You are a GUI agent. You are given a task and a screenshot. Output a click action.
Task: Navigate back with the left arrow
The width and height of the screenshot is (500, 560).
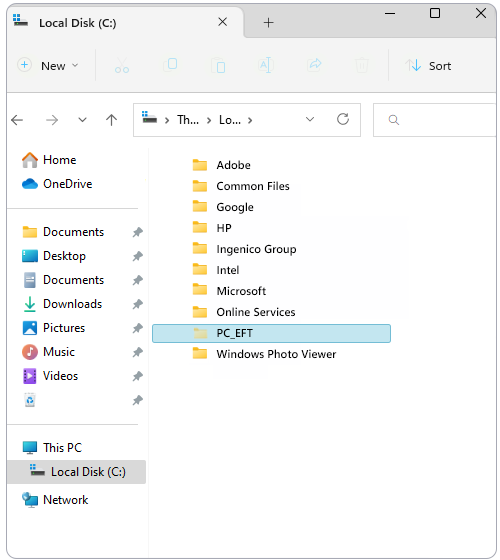17,120
